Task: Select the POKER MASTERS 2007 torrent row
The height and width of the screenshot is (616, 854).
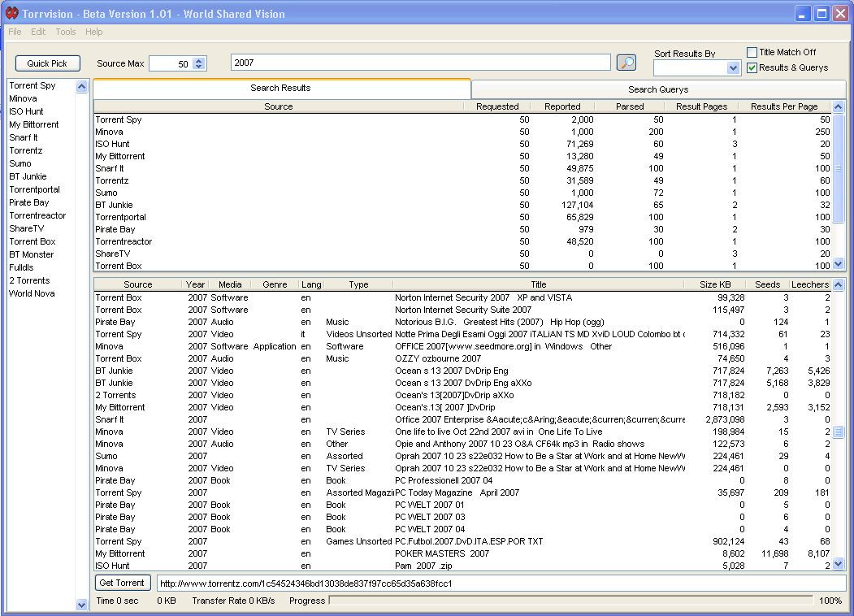Action: (463, 553)
